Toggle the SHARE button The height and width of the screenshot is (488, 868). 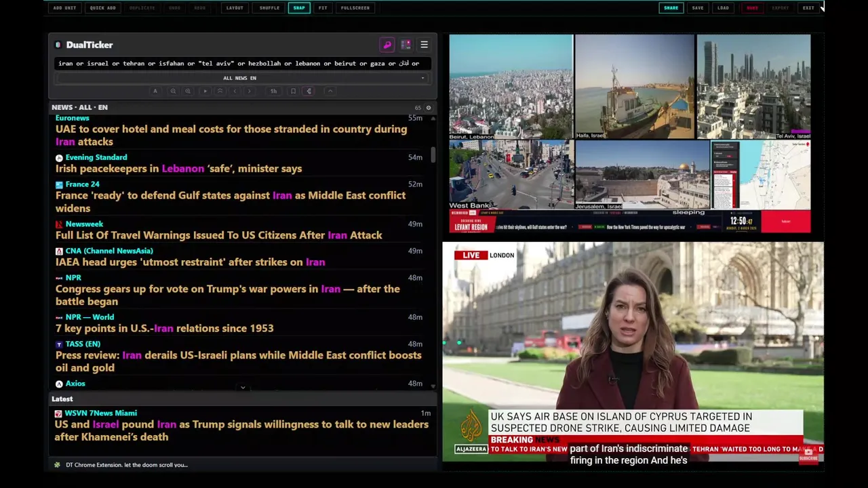671,8
